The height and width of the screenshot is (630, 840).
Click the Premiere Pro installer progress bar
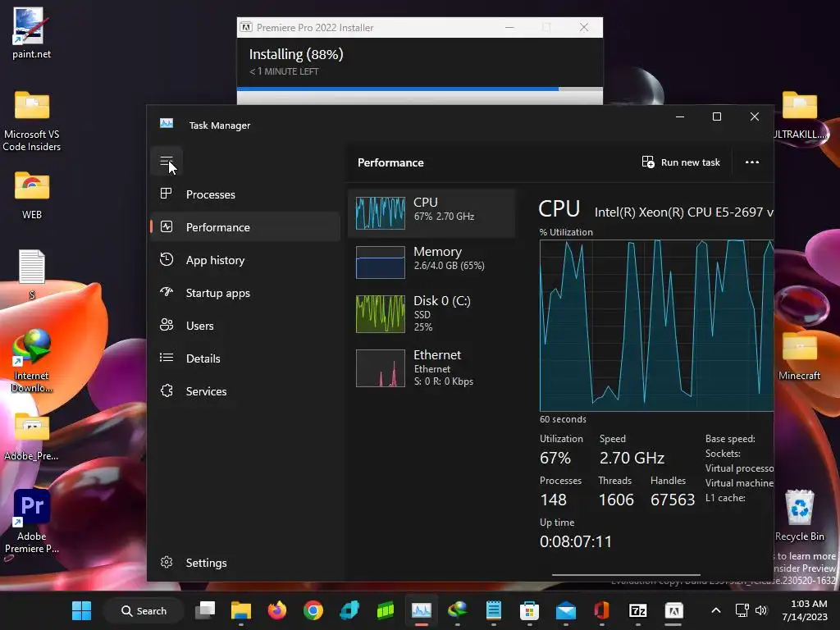(419, 89)
